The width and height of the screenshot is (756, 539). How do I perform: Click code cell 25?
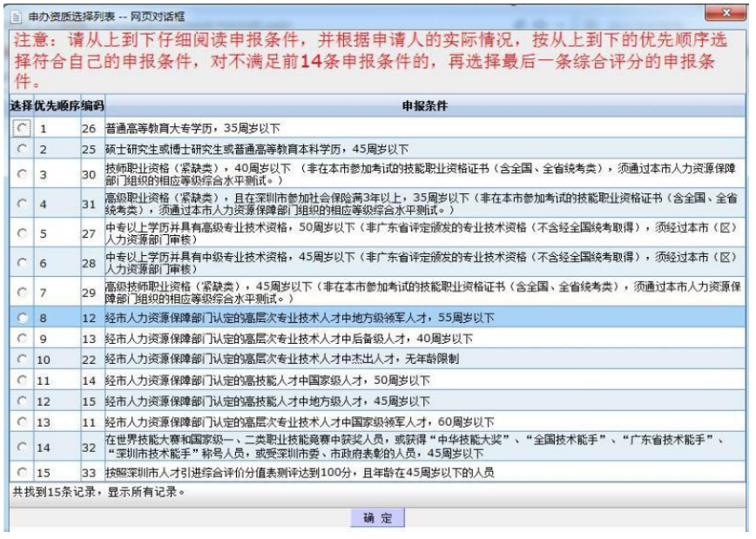click(89, 149)
